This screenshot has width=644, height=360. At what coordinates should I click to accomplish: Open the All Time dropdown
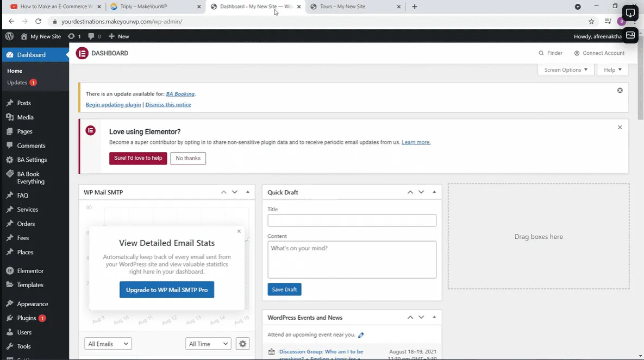208,344
